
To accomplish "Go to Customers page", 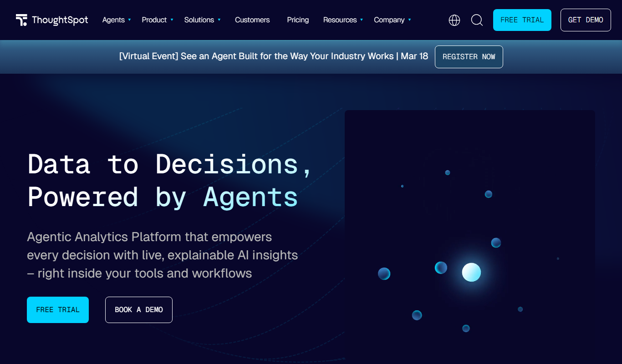I will coord(252,20).
